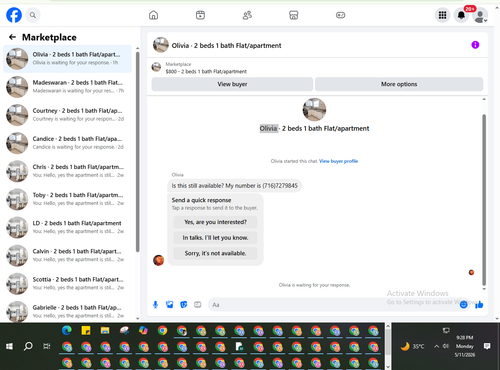Click the chat scroll-down arrow
This screenshot has width=500, height=370.
point(484,289)
